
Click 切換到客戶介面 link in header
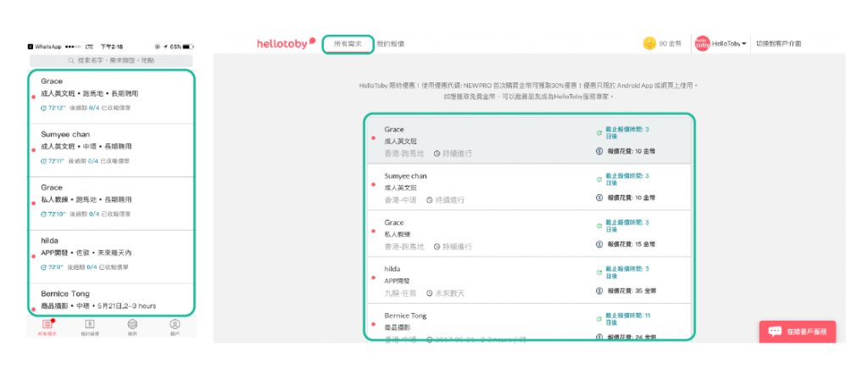pos(778,43)
